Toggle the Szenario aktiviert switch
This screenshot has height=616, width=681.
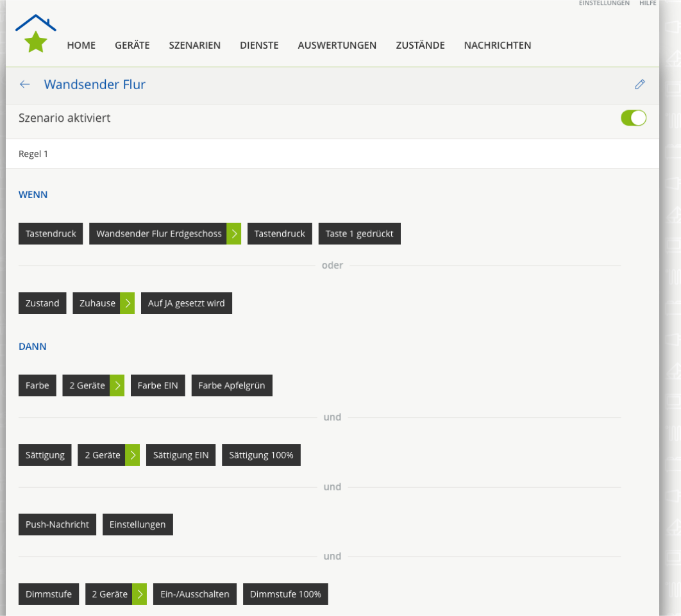point(633,118)
